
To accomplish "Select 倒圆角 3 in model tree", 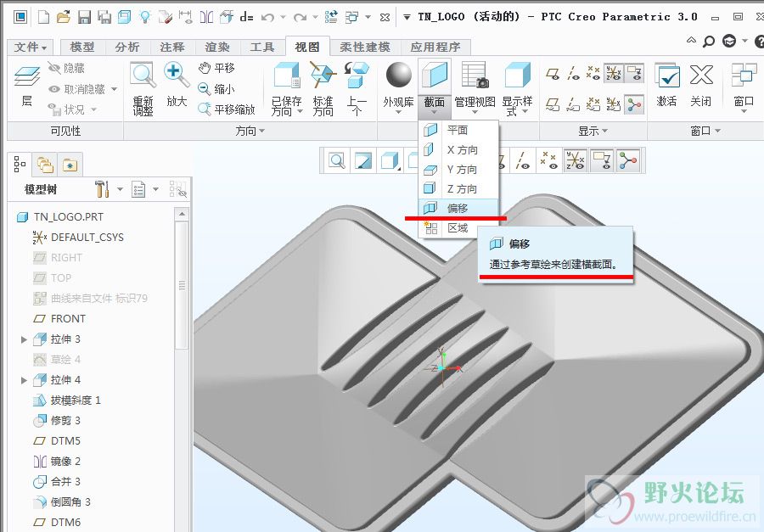I will click(x=62, y=501).
